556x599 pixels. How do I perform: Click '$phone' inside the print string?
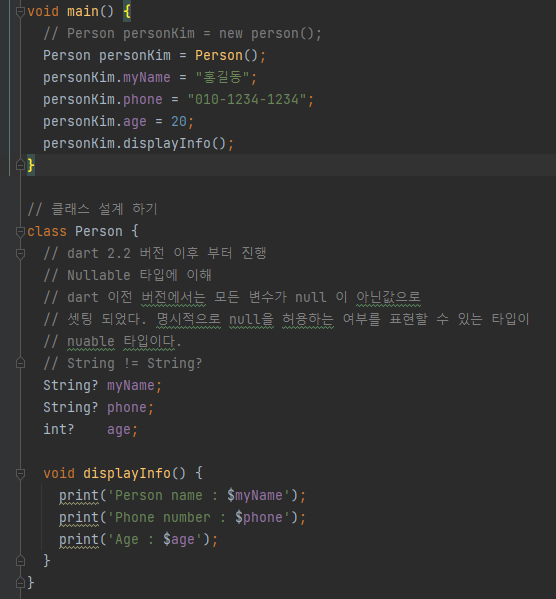click(x=259, y=518)
